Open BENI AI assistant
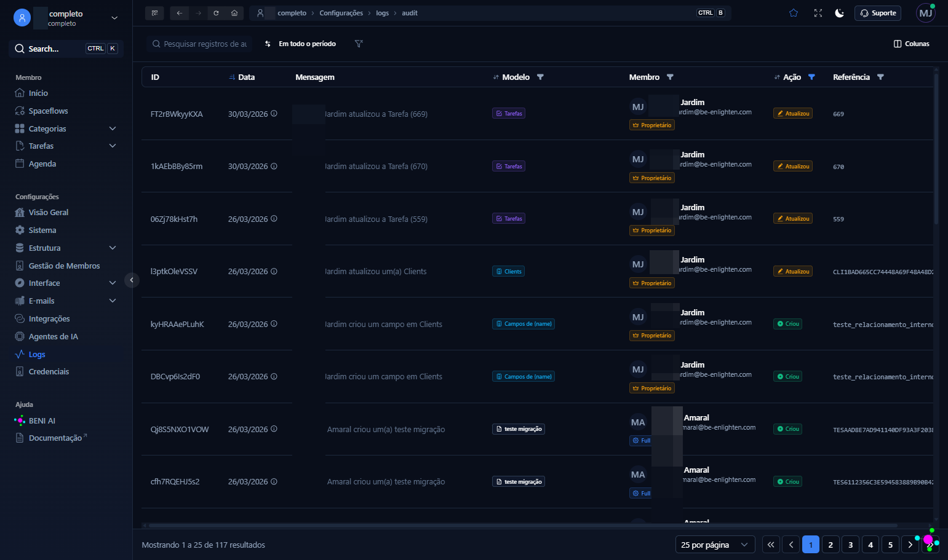The height and width of the screenshot is (560, 948). tap(42, 420)
